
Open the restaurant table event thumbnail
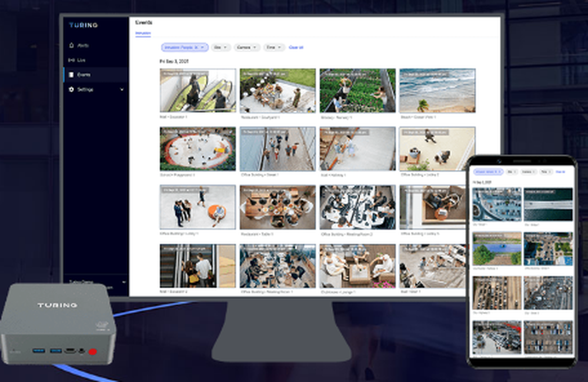pos(278,207)
